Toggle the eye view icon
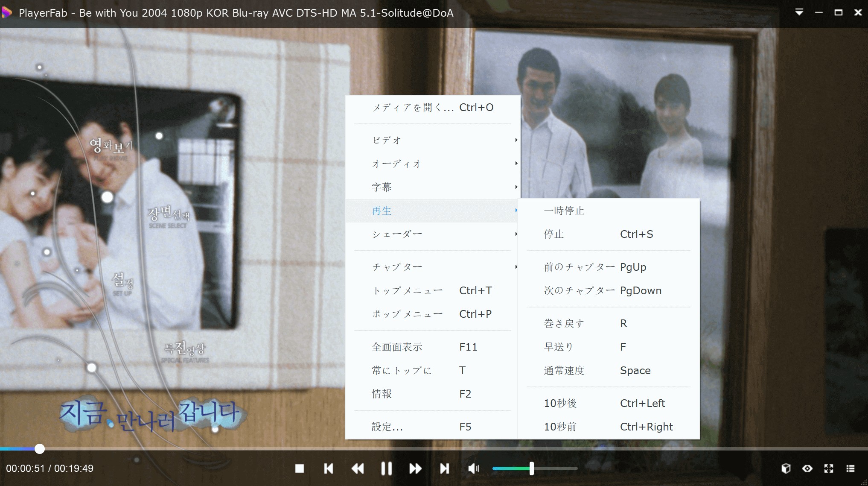868x486 pixels. (x=807, y=468)
